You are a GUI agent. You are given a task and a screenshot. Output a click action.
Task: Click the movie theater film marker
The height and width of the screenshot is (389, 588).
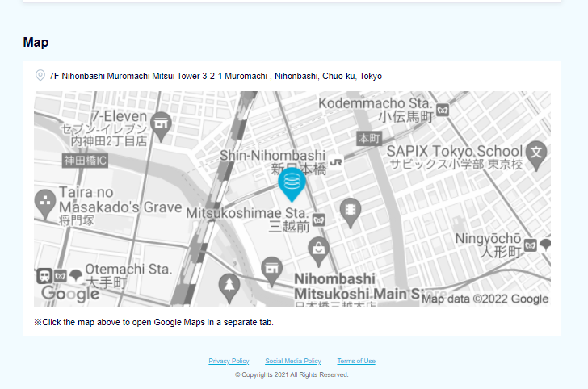tap(350, 210)
